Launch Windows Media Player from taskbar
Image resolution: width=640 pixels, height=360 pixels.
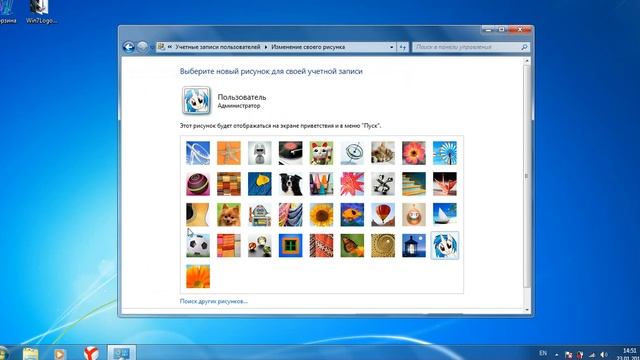coord(60,353)
